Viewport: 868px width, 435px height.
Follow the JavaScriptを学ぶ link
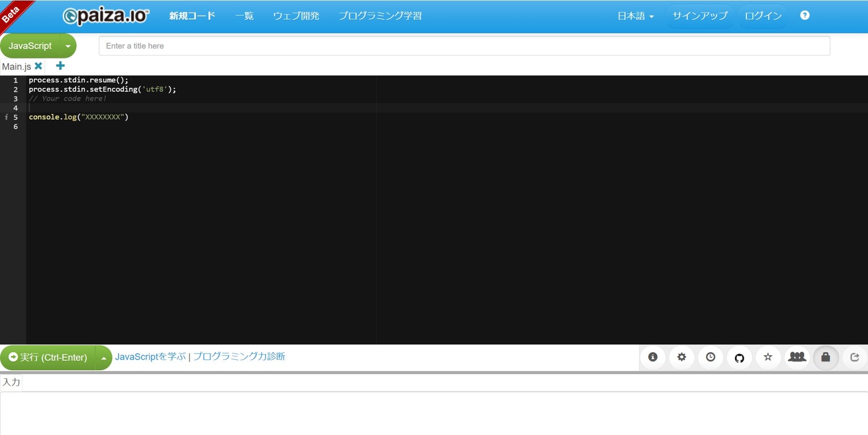point(150,357)
